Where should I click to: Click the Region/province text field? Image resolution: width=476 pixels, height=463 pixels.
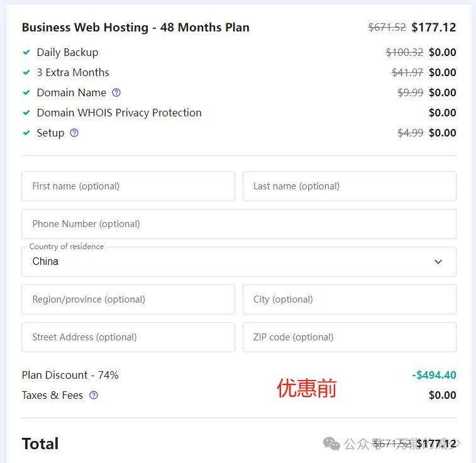click(128, 299)
